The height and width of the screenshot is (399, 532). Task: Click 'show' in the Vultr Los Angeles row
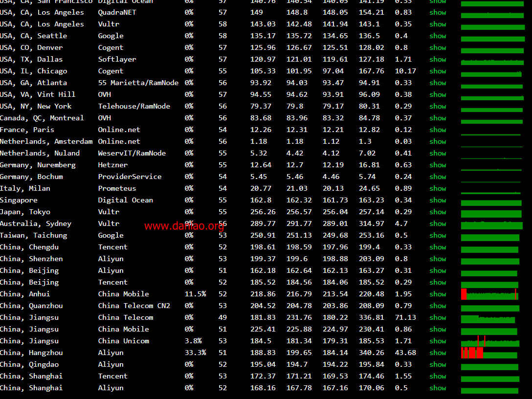[x=438, y=24]
